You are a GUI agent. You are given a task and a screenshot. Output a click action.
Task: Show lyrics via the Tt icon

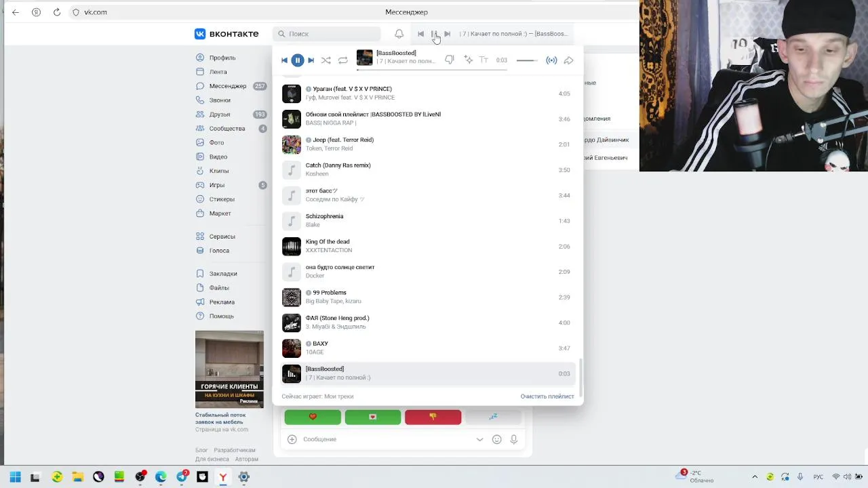[484, 60]
